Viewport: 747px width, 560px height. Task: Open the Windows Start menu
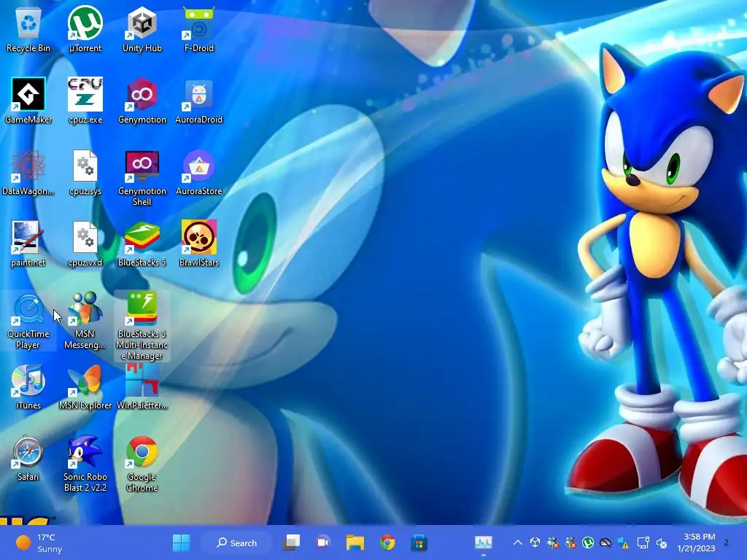pos(181,542)
